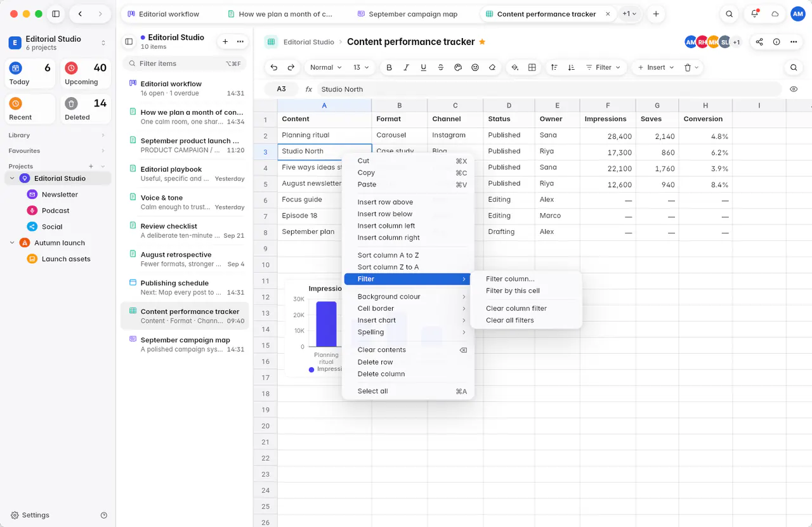Toggle the favourite star next to title
This screenshot has height=527, width=812.
tap(482, 42)
